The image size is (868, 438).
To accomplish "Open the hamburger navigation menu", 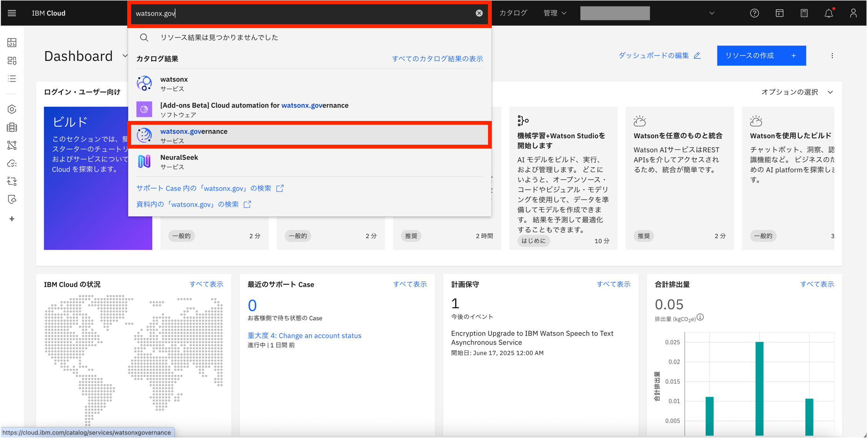I will click(x=12, y=13).
